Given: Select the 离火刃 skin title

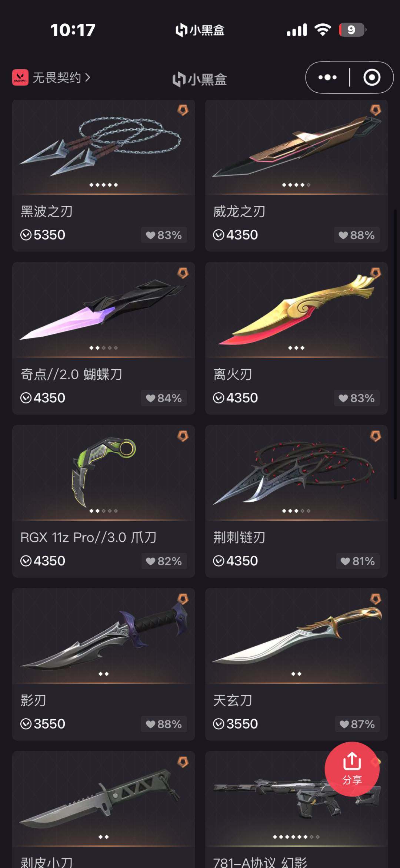Looking at the screenshot, I should 233,374.
